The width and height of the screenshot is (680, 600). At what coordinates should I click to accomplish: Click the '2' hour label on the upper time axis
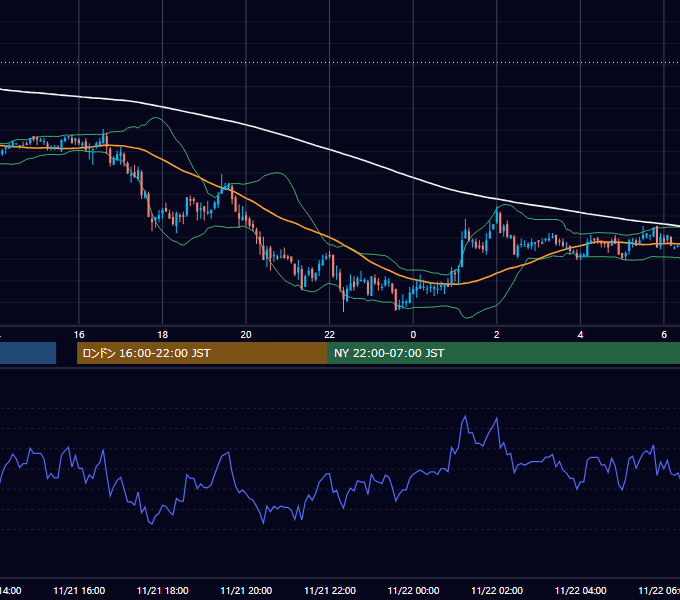[497, 335]
